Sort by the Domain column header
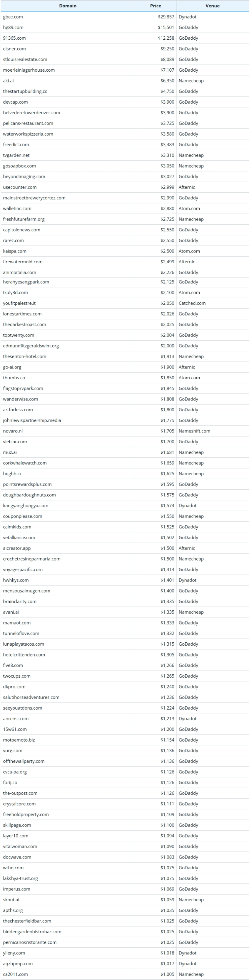 click(67, 6)
